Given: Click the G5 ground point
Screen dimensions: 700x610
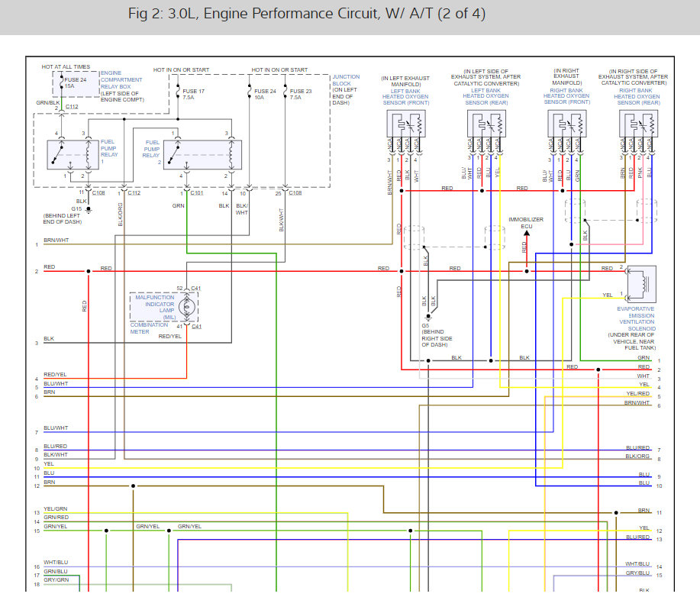Looking at the screenshot, I should tap(428, 316).
